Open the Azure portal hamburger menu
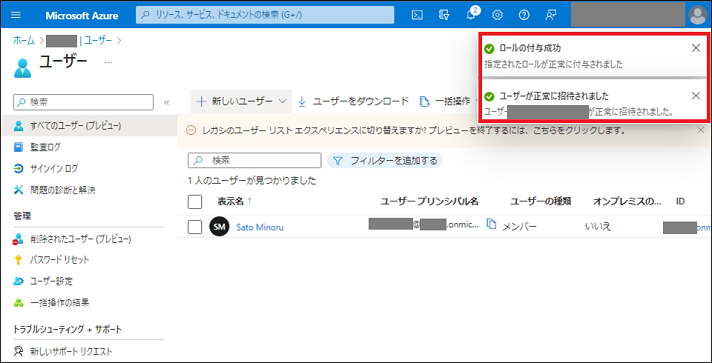712x363 pixels. (15, 15)
